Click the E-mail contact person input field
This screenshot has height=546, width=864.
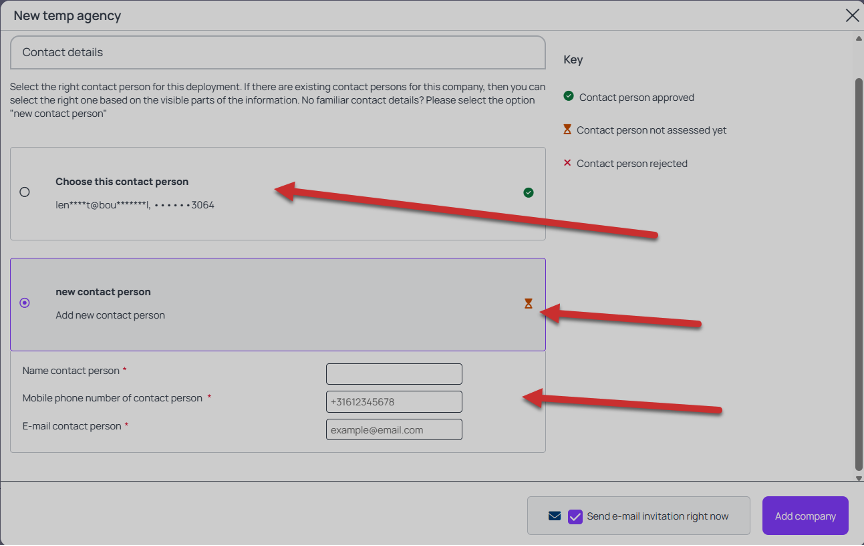point(394,430)
